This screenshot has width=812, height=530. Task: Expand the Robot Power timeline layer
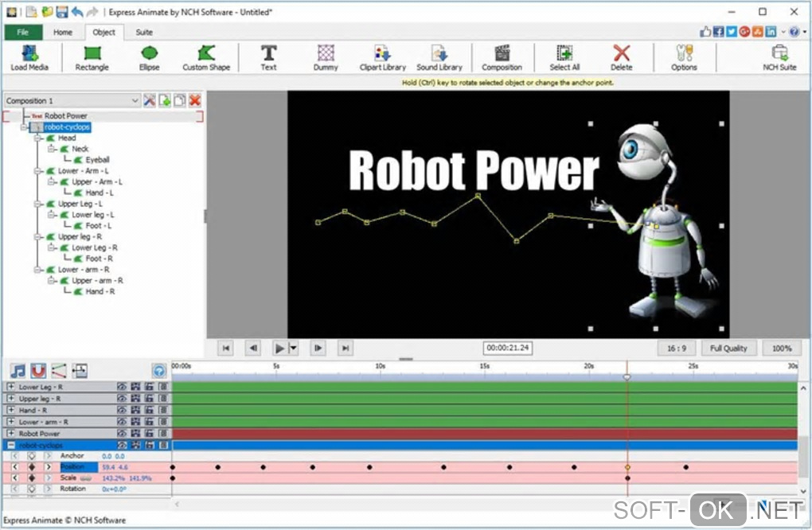pyautogui.click(x=10, y=433)
